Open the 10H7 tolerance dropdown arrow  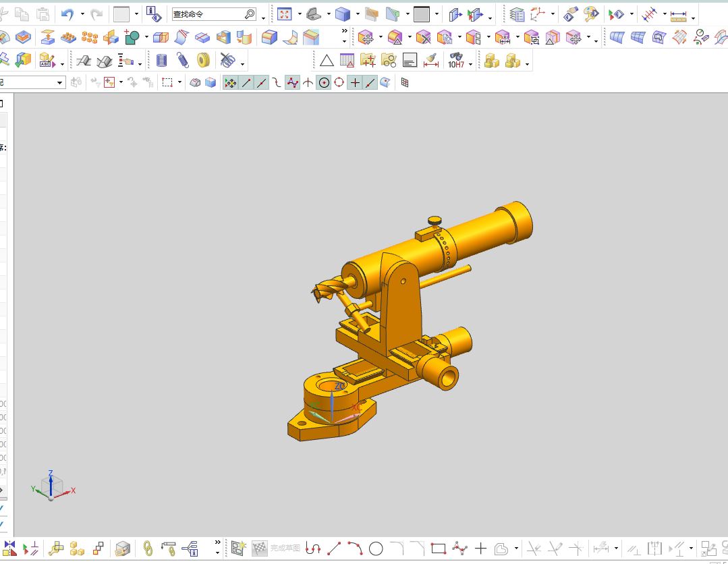pos(471,64)
